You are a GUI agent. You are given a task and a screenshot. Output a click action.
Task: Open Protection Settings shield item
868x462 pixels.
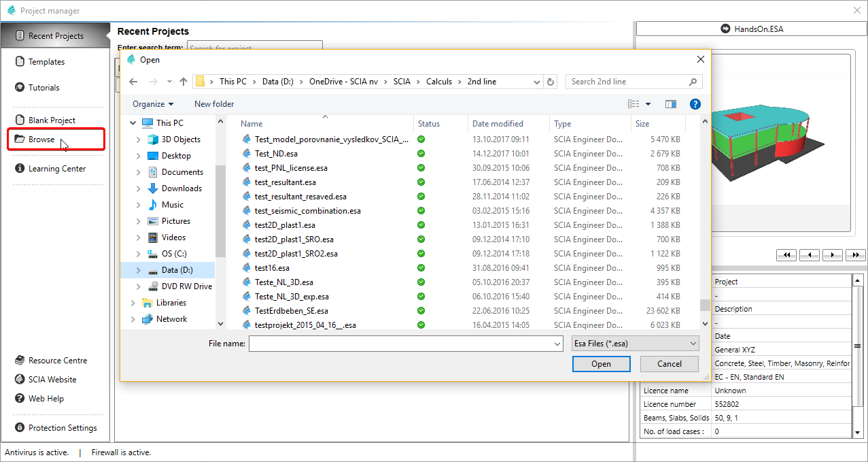coord(62,428)
